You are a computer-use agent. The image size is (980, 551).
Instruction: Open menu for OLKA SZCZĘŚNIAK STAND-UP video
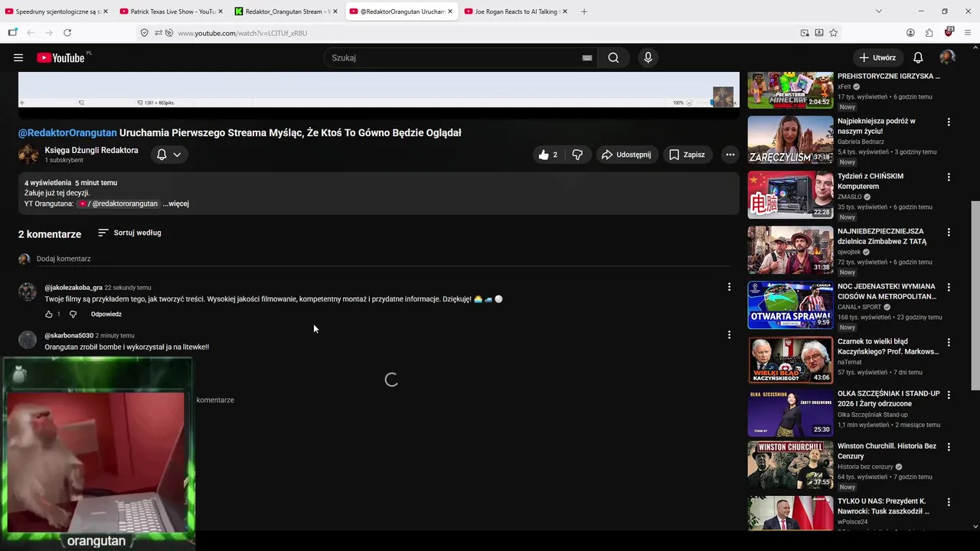click(x=949, y=394)
